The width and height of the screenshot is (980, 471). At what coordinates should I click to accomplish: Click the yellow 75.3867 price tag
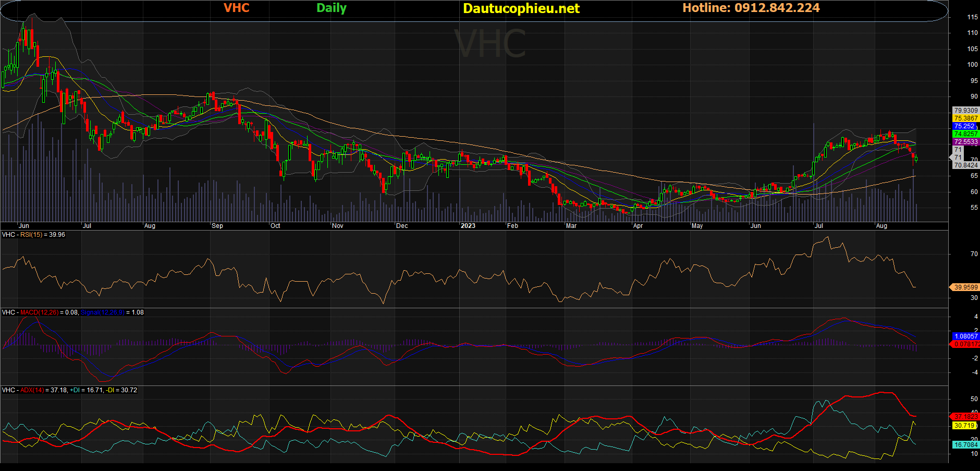pyautogui.click(x=965, y=118)
